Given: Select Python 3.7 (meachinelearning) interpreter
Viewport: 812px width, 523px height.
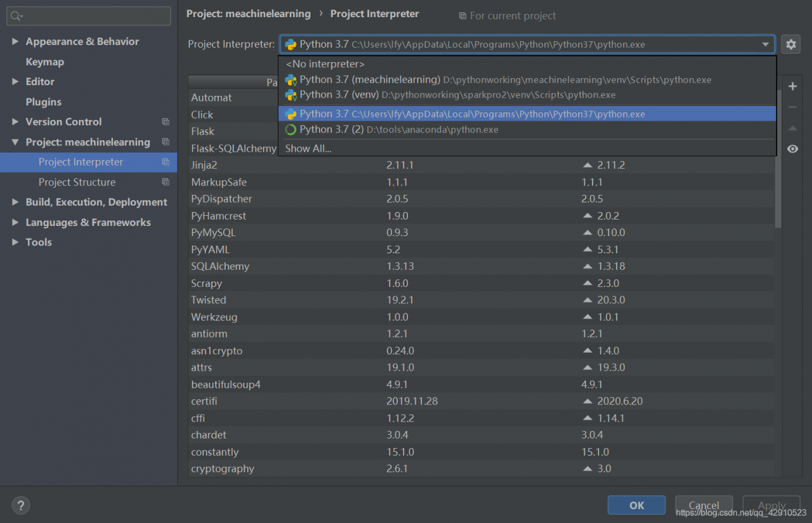Looking at the screenshot, I should [x=527, y=80].
